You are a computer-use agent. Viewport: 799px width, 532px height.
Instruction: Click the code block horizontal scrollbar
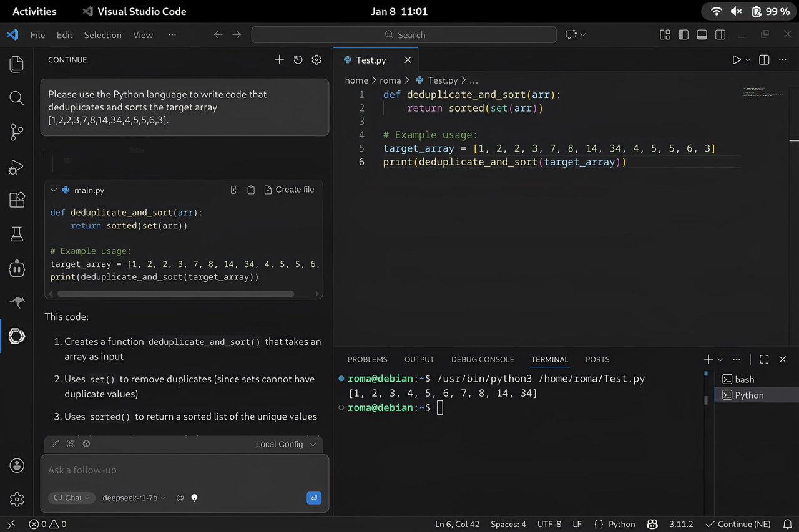pos(175,294)
